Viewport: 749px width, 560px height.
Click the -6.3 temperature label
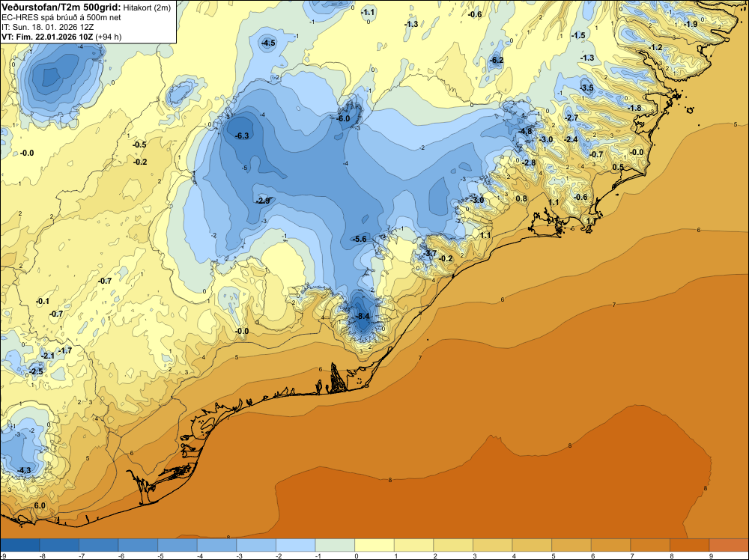tap(242, 136)
